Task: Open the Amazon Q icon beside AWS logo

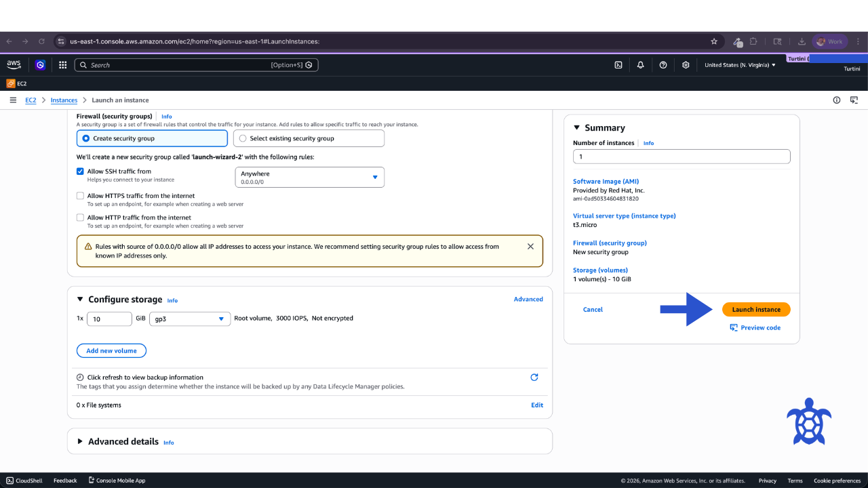Action: 40,65
